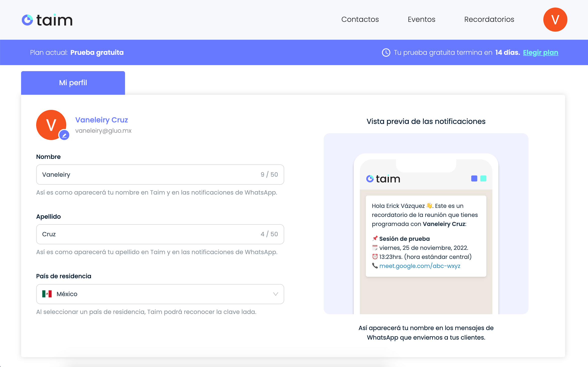The width and height of the screenshot is (588, 367).
Task: Click the dropdown chevron next to México
Action: pos(275,294)
